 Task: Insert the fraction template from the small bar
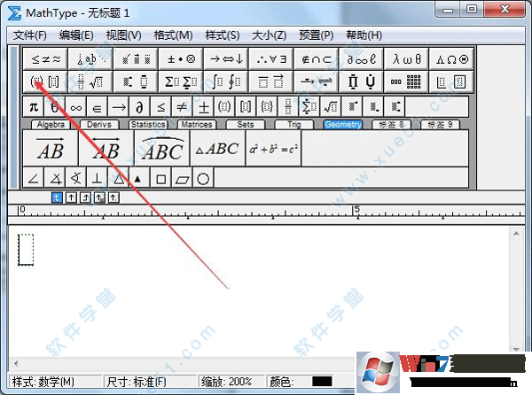pos(288,107)
